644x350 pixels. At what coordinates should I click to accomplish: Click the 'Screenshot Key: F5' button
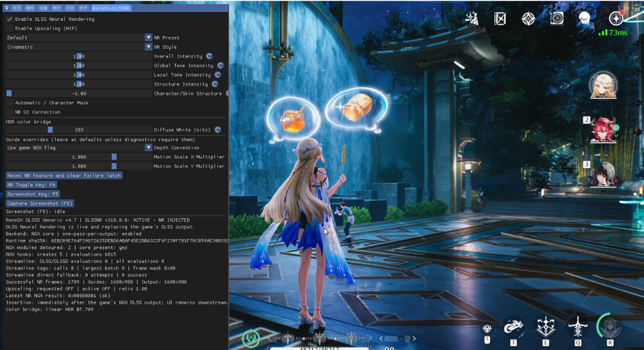pyautogui.click(x=33, y=194)
